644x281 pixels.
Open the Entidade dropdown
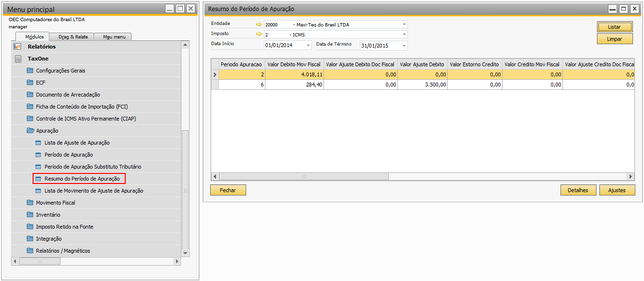point(404,24)
